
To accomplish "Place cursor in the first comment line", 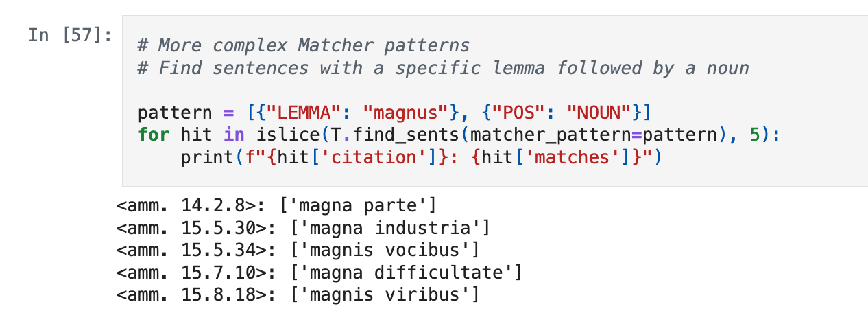I will [304, 46].
